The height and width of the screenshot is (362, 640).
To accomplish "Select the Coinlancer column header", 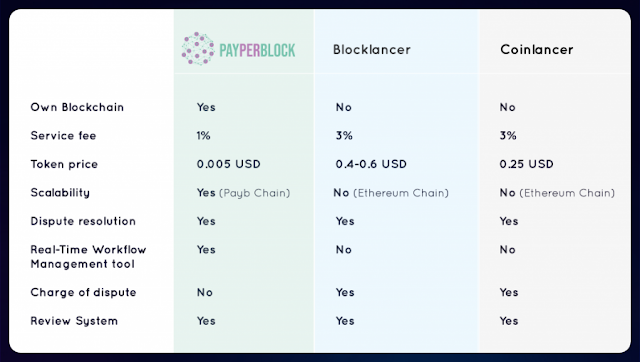I will click(537, 50).
